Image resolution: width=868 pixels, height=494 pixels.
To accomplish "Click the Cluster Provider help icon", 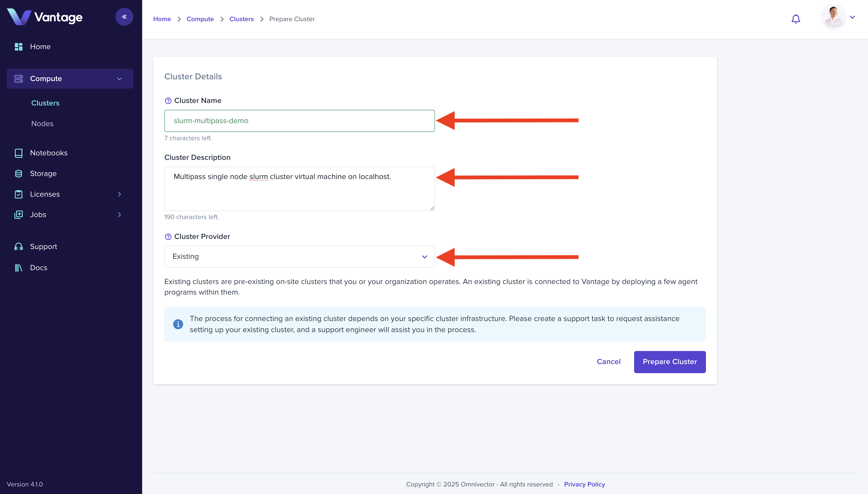I will (168, 237).
